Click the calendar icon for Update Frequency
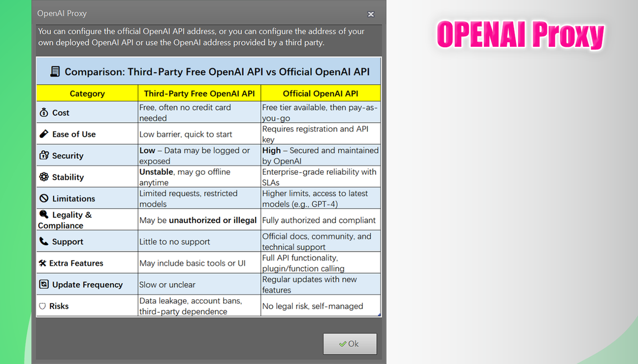Screen dimensions: 638x364 point(43,284)
